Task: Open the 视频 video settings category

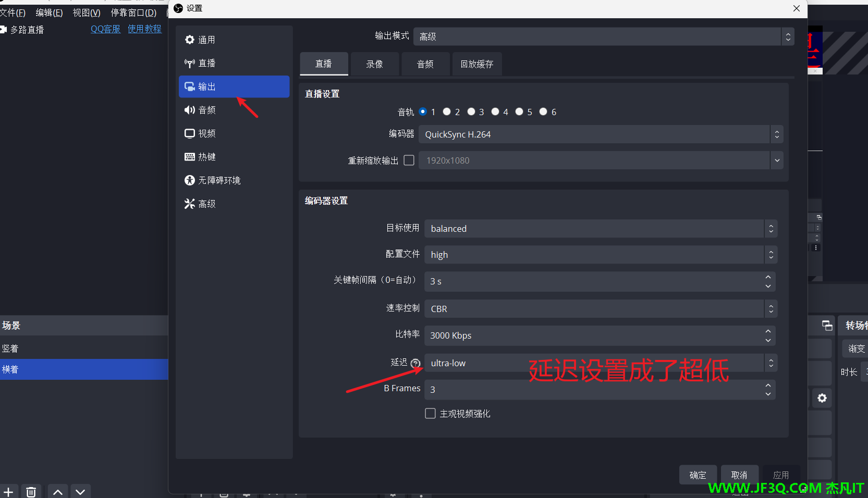Action: tap(206, 133)
